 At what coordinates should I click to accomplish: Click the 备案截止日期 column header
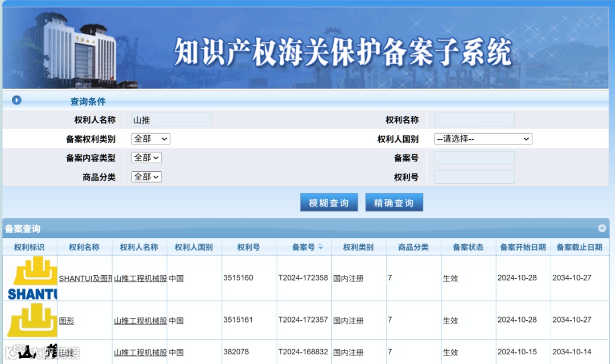coord(579,247)
